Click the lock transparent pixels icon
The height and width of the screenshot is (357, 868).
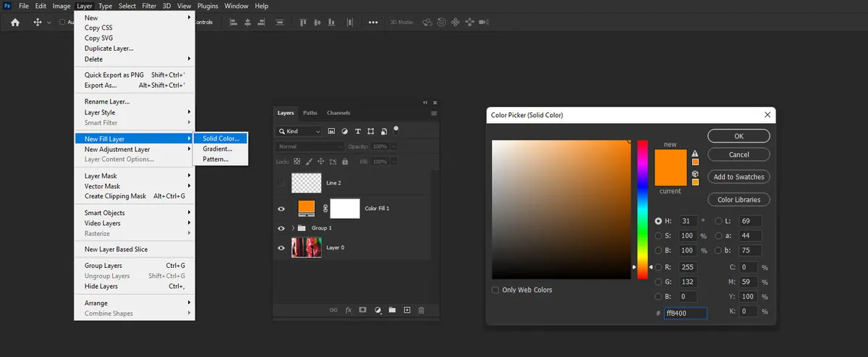point(297,161)
